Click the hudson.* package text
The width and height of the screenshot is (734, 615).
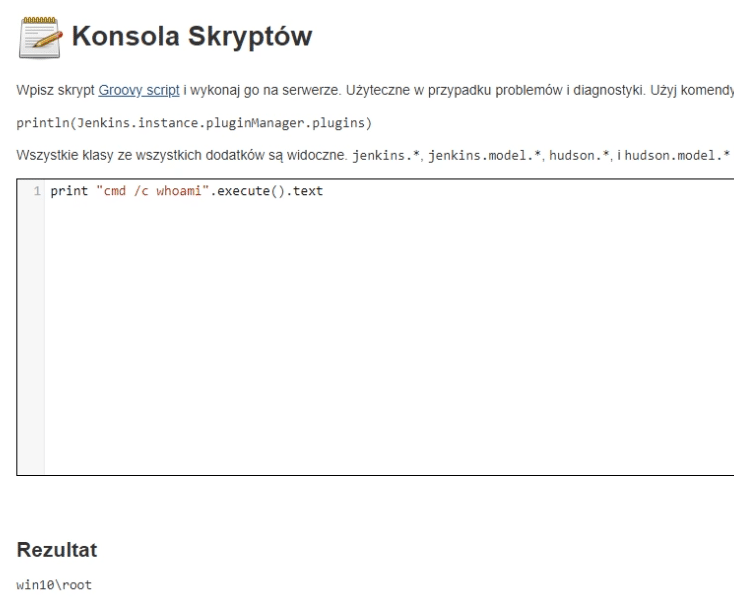pyautogui.click(x=580, y=155)
